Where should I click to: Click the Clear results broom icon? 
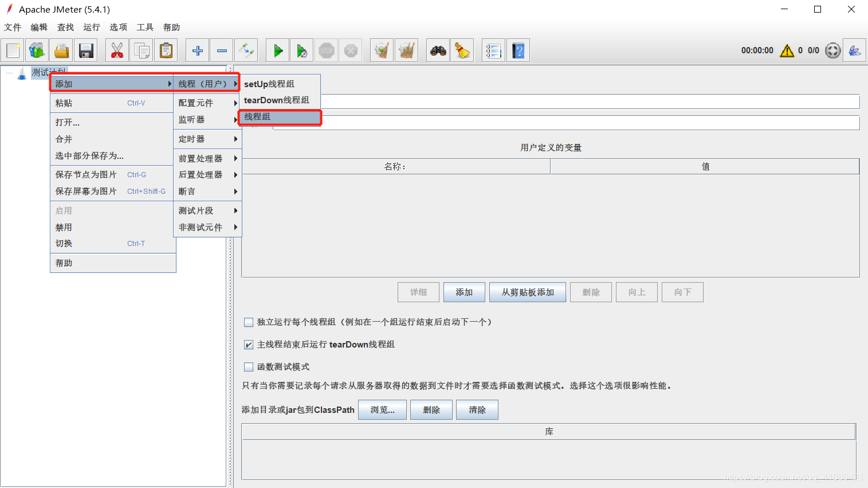(x=382, y=50)
